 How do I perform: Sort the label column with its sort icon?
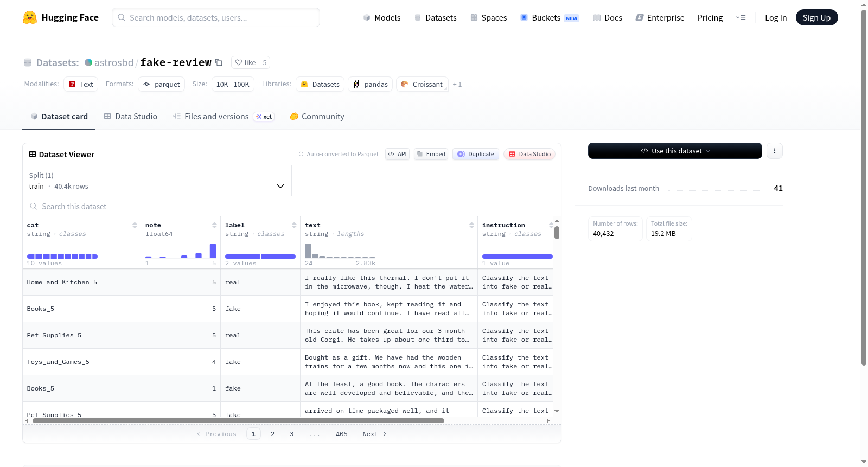click(x=294, y=225)
